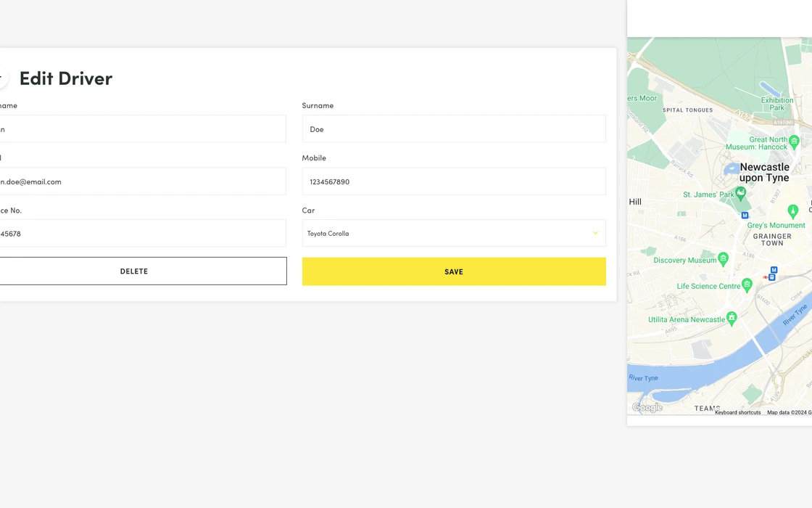
Task: Click the Grey's Monument map marker
Action: [x=793, y=211]
